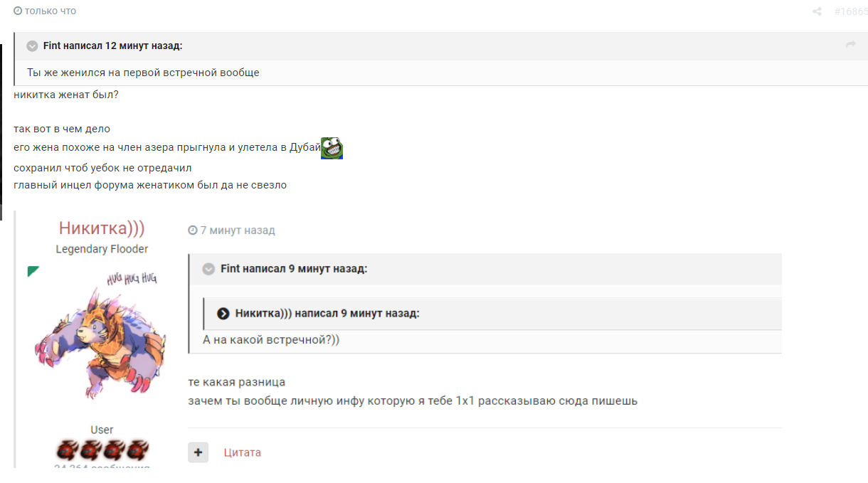Click the clock icon next to "только что"
Image resolution: width=868 pixels, height=483 pixels.
click(x=18, y=11)
